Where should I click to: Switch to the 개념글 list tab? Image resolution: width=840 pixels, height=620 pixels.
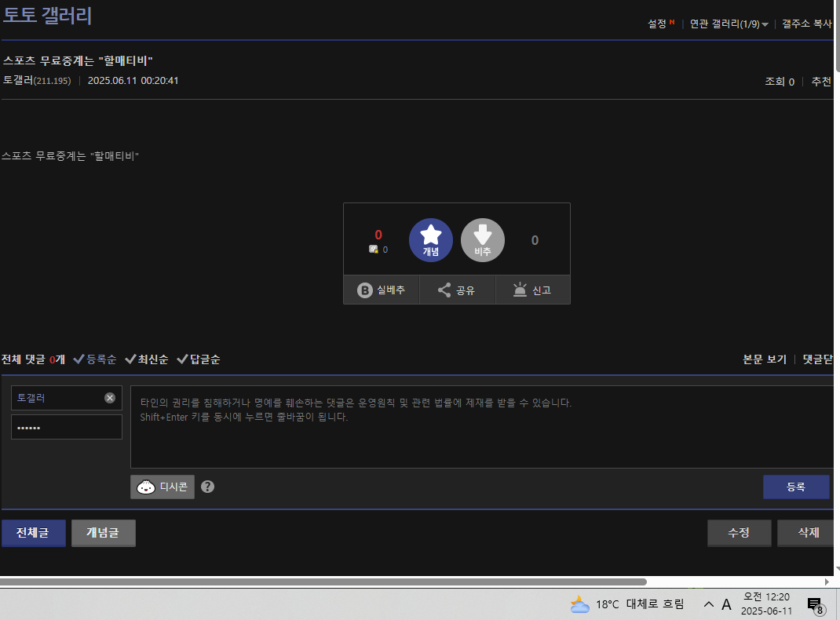(103, 533)
